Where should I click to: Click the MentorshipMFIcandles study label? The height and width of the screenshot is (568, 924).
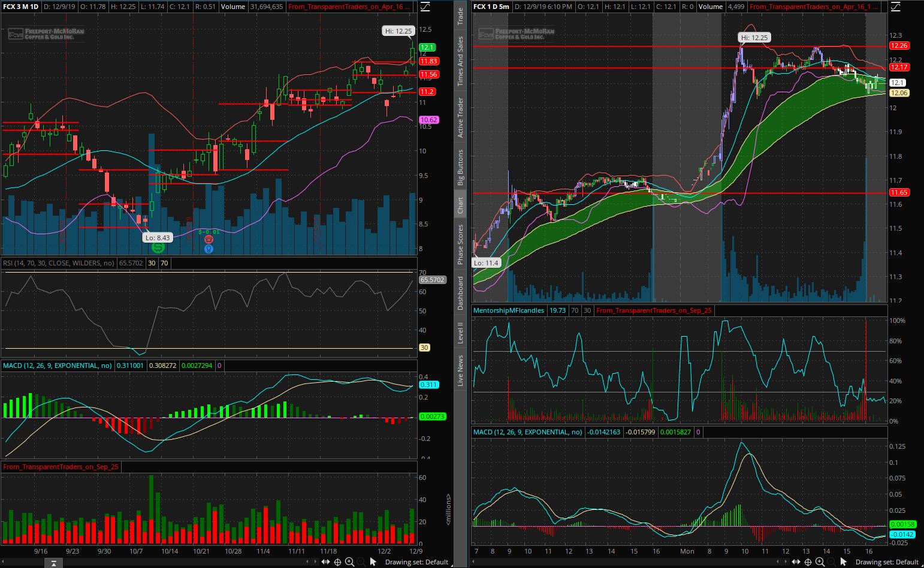coord(509,310)
